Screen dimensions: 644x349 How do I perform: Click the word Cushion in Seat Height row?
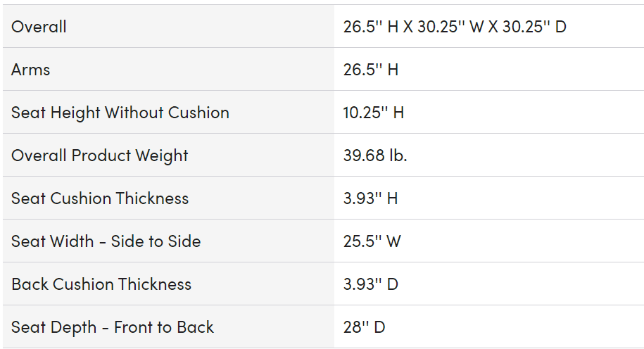[198, 113]
